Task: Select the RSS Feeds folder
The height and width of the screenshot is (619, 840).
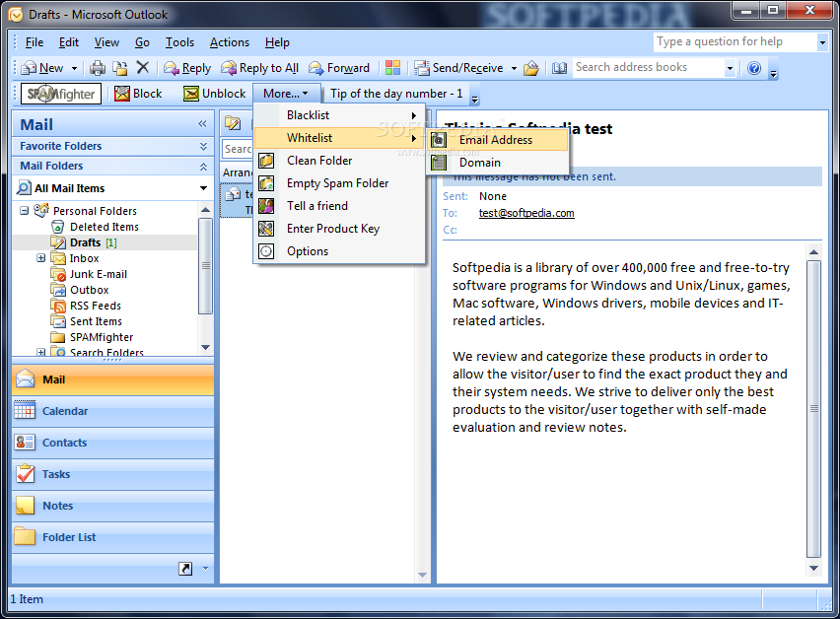Action: pyautogui.click(x=96, y=306)
